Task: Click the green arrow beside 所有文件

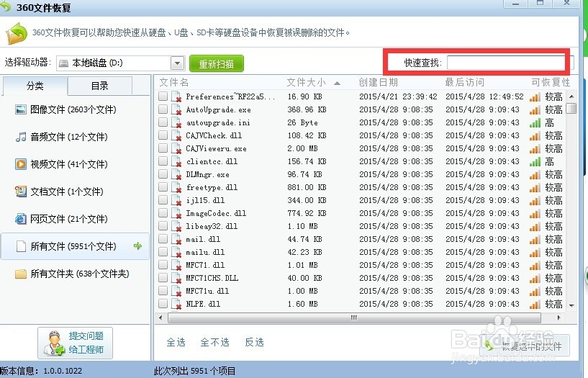Action: coord(137,246)
